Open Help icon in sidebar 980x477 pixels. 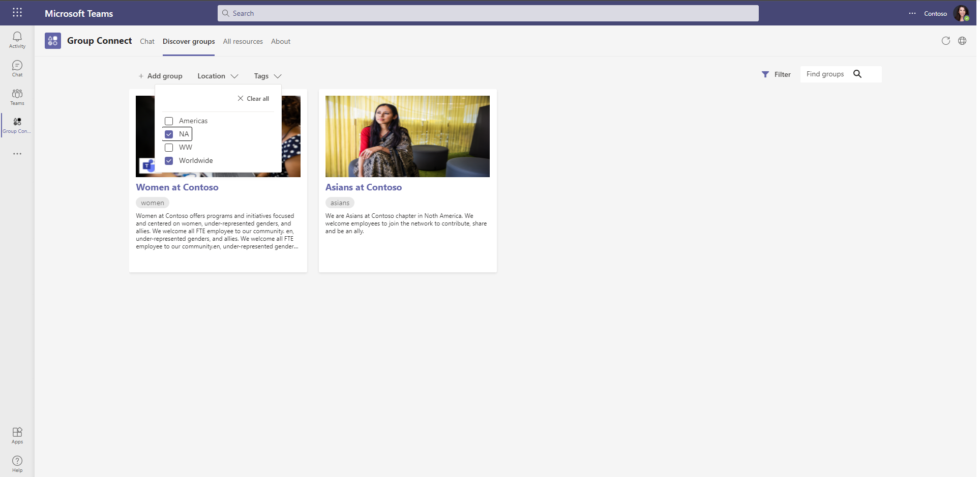(x=17, y=464)
